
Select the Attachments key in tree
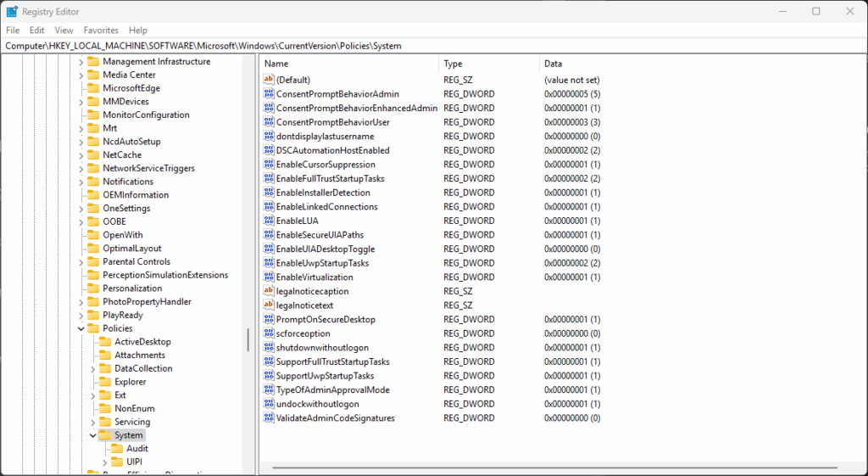pyautogui.click(x=140, y=356)
